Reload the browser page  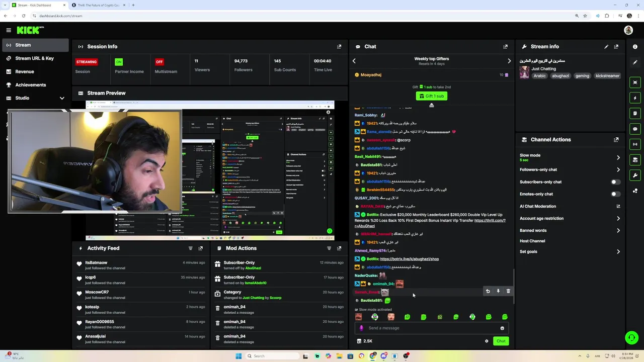click(x=23, y=16)
